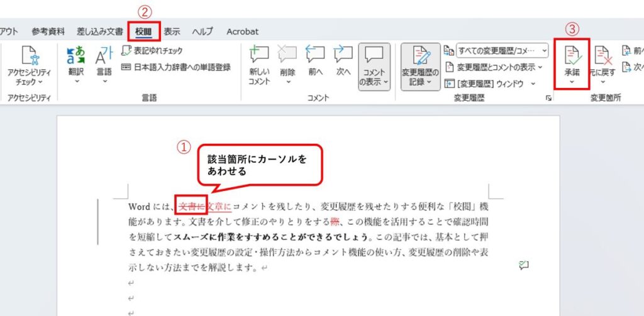Click the comment indicator icon in right margin
This screenshot has height=316, width=644.
coord(523,265)
